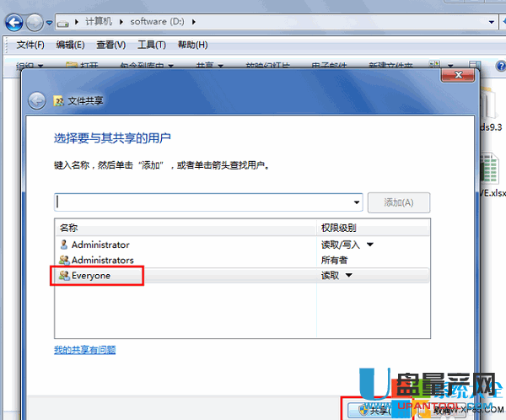Click the Administrators group icon
Viewport: 506px width, 420px height.
tap(64, 260)
